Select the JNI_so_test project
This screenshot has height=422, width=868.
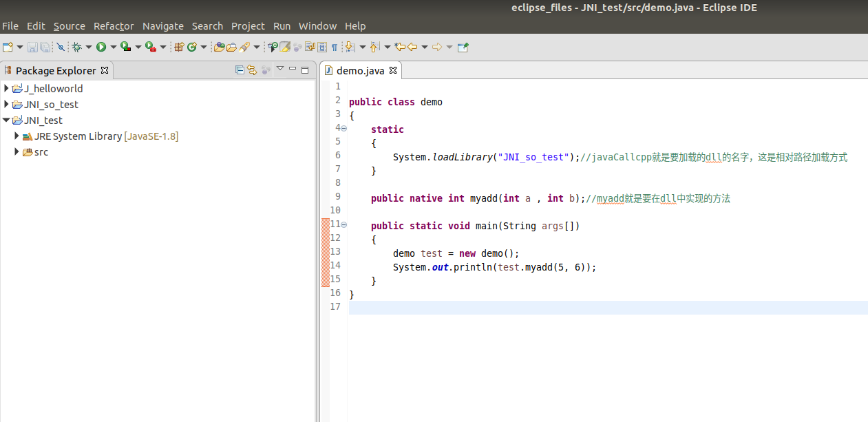pos(50,104)
